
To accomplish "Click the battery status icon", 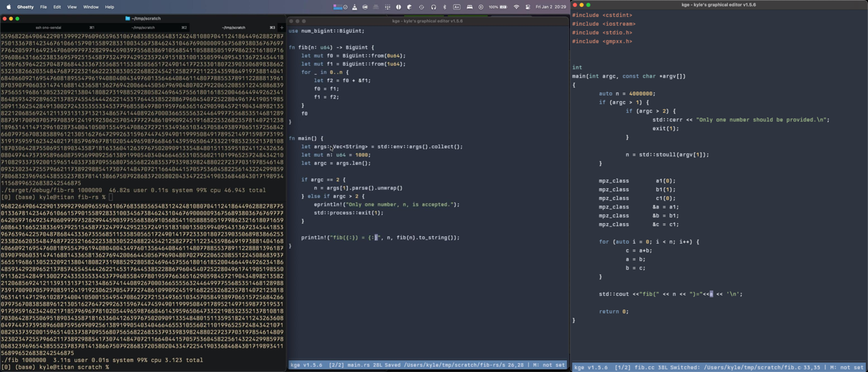I will pos(503,7).
